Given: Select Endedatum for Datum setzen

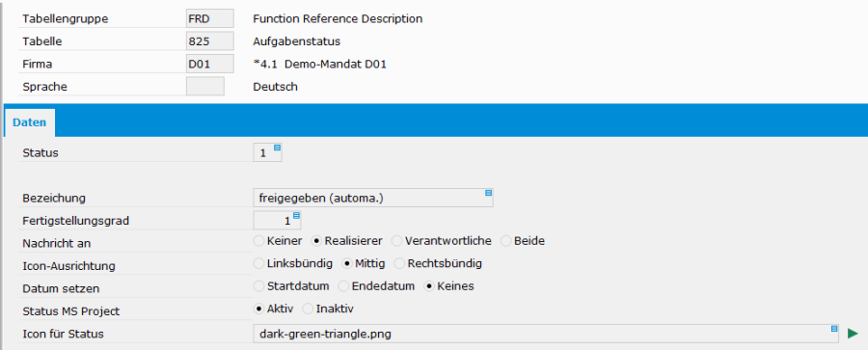Looking at the screenshot, I should (x=343, y=286).
